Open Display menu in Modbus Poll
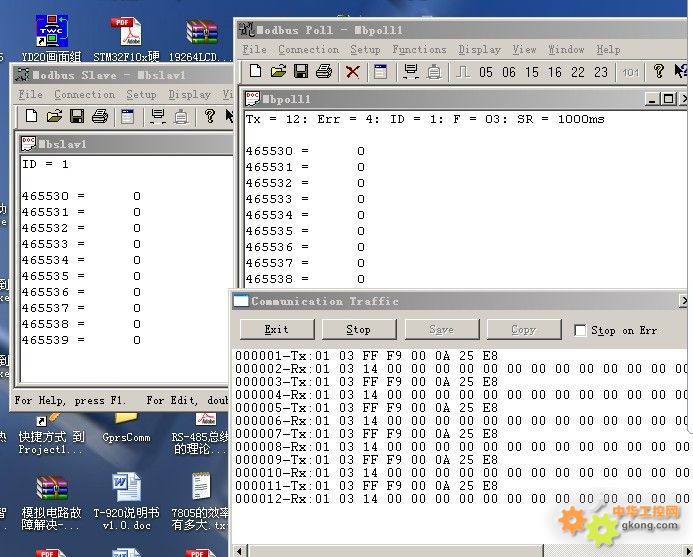 (x=480, y=50)
